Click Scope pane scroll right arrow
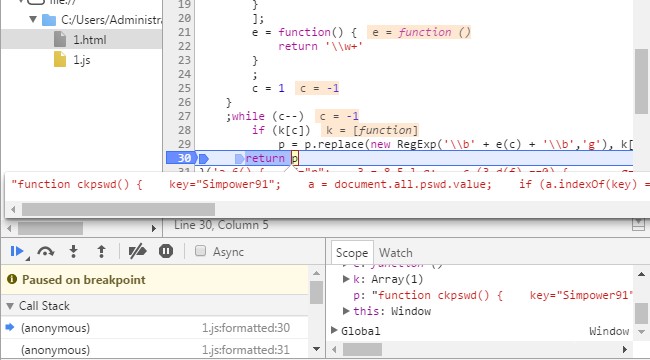This screenshot has width=650, height=360. tap(626, 350)
